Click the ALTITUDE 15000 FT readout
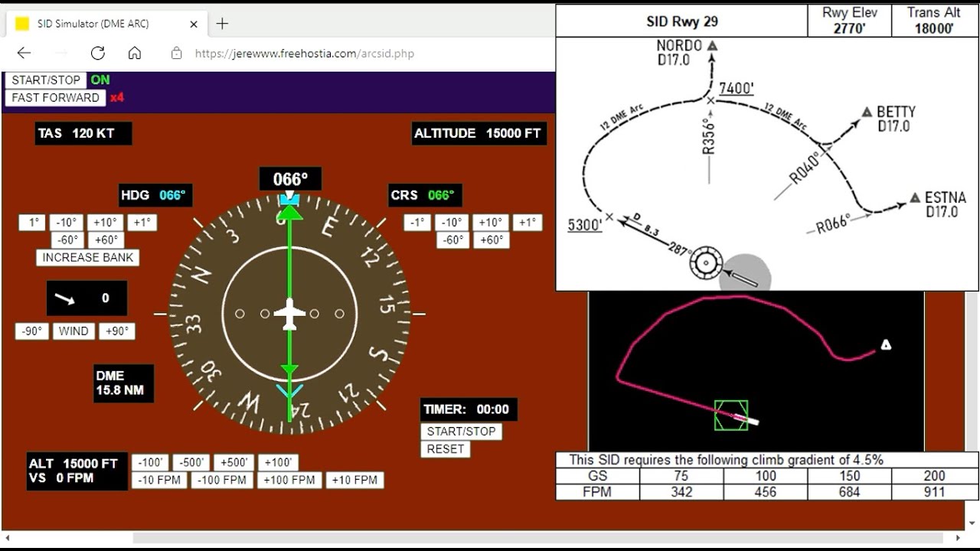980x551 pixels. tap(479, 133)
